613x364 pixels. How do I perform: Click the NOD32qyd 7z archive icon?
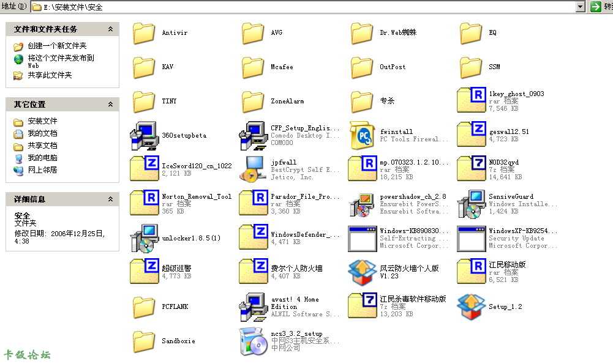[471, 169]
